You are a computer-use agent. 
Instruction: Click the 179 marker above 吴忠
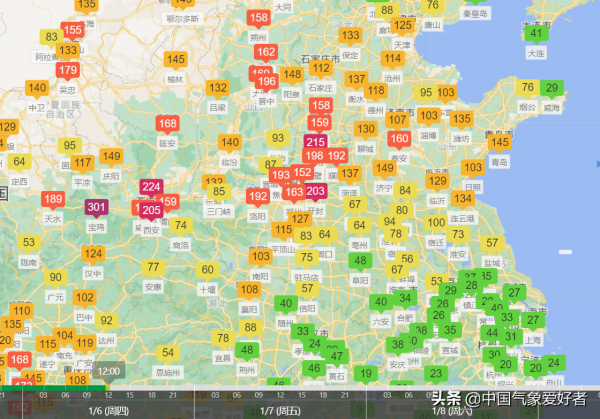pos(68,70)
